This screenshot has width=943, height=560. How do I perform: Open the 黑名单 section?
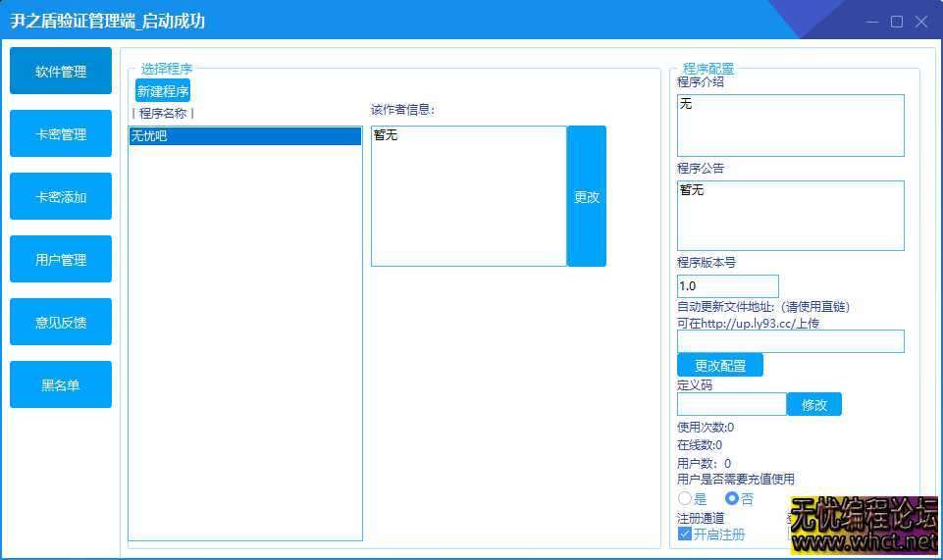click(61, 385)
